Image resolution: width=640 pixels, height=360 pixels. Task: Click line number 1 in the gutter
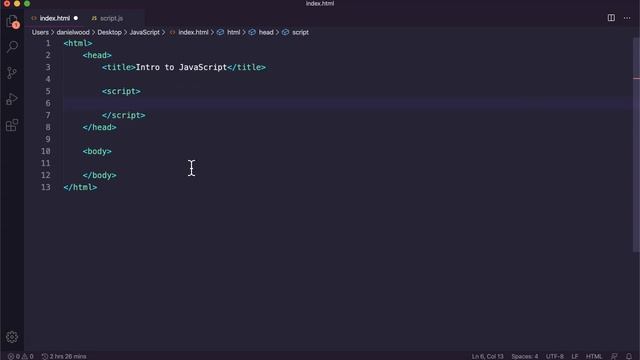pyautogui.click(x=48, y=43)
